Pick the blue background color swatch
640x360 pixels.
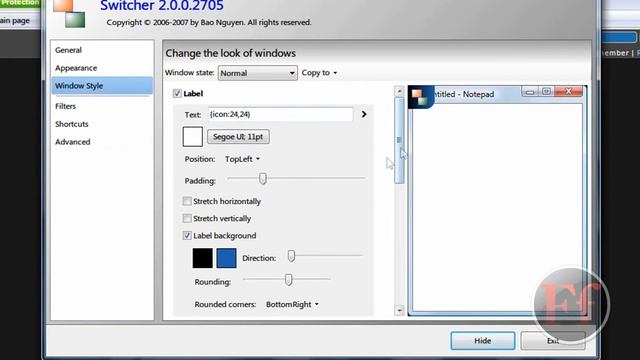coord(227,258)
